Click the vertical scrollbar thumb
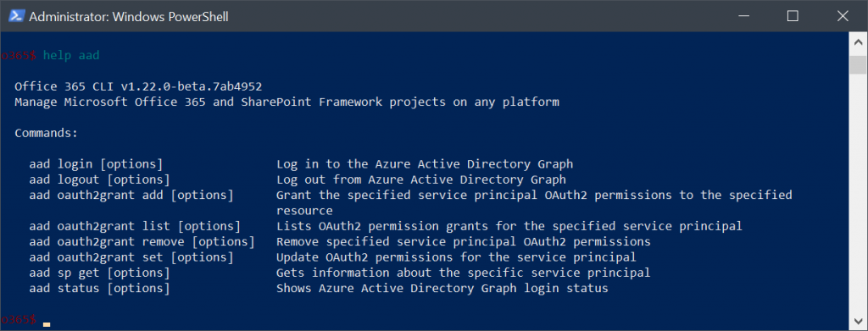 [858, 64]
